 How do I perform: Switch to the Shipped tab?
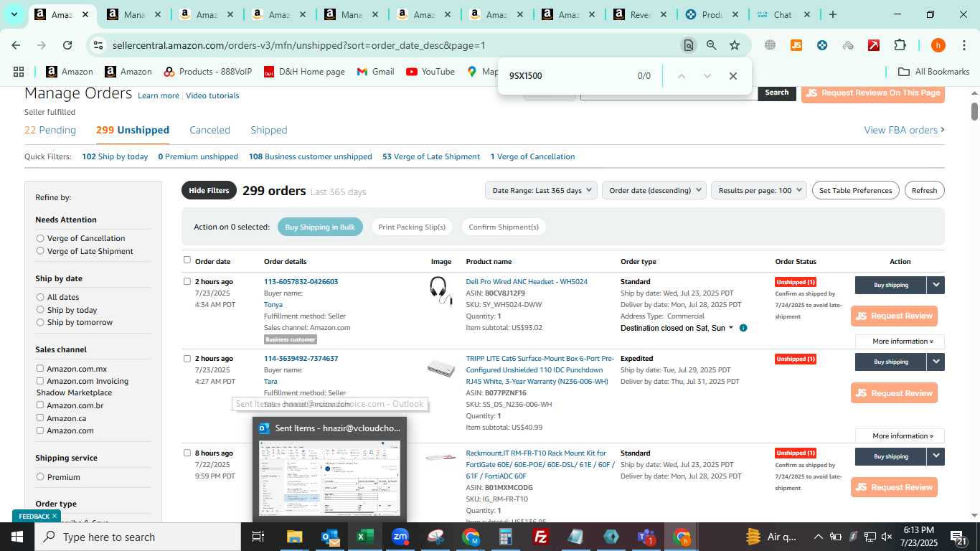269,130
